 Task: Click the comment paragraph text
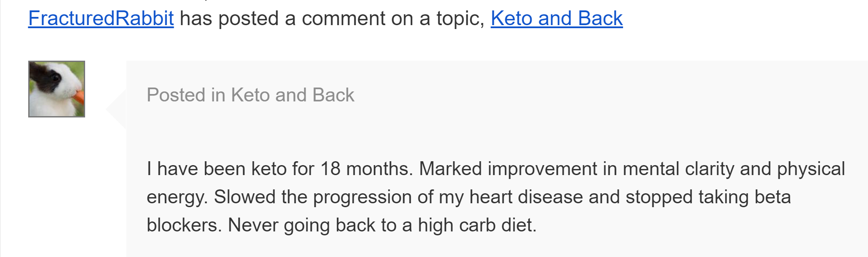(x=495, y=197)
